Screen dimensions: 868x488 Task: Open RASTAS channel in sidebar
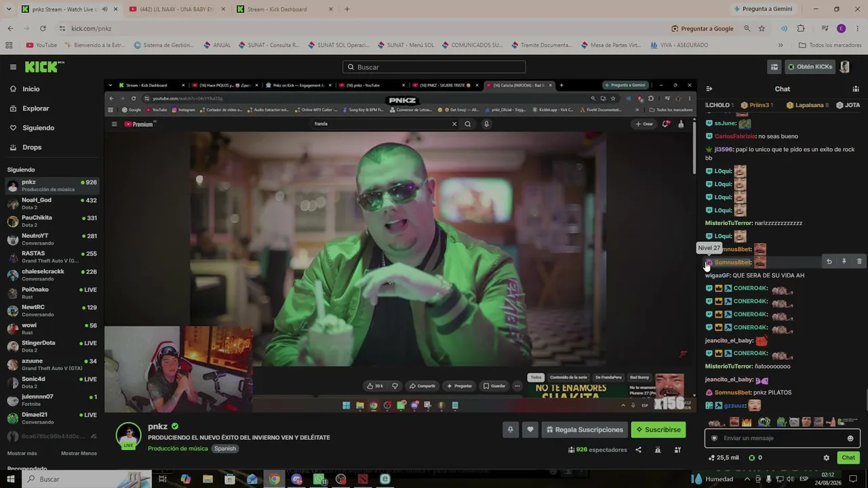point(52,257)
